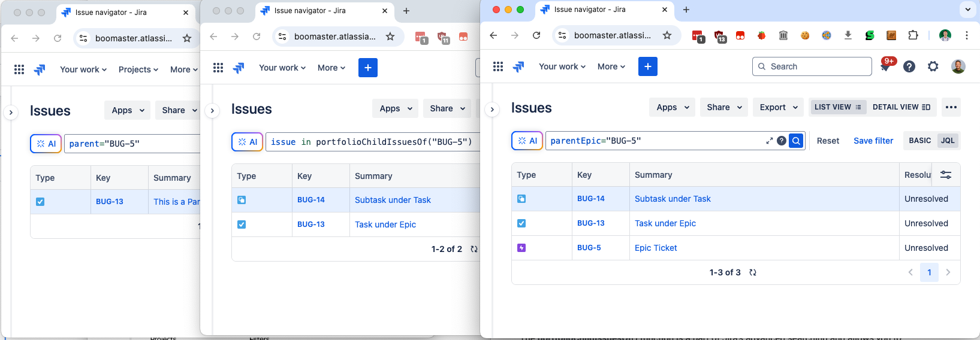Viewport: 980px width, 340px height.
Task: Click the AI button in middle window
Action: (247, 142)
